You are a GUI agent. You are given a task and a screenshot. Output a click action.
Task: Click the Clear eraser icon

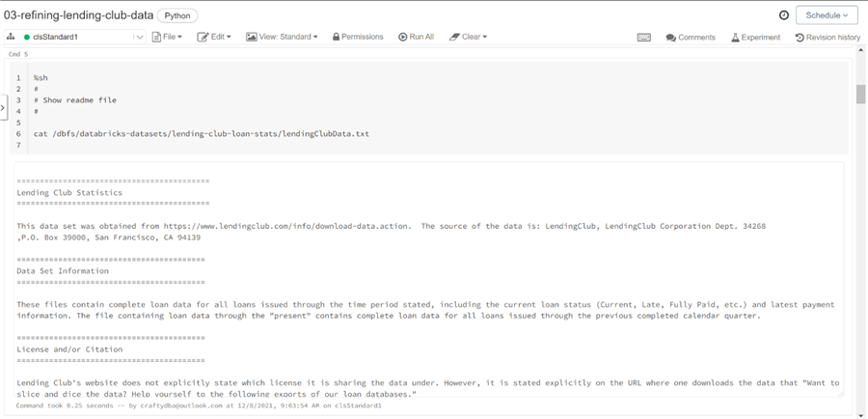454,37
